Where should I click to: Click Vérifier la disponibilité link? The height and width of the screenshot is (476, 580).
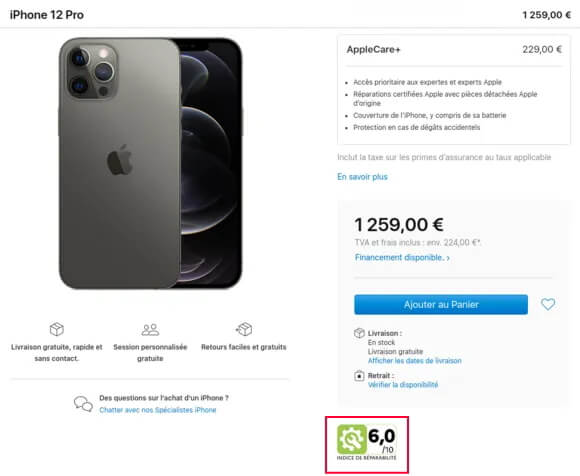point(403,385)
